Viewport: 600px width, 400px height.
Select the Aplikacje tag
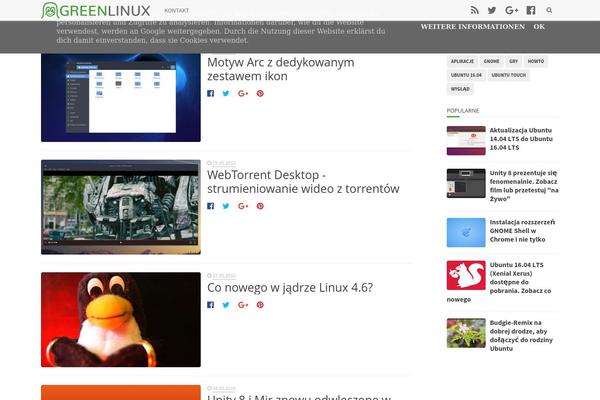(463, 61)
